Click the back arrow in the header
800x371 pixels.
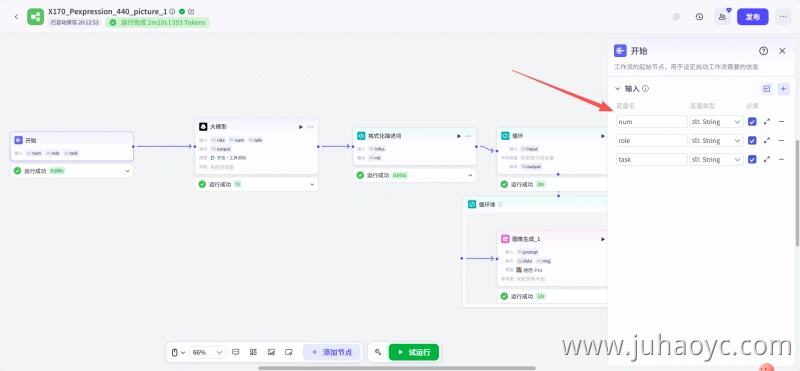point(16,17)
